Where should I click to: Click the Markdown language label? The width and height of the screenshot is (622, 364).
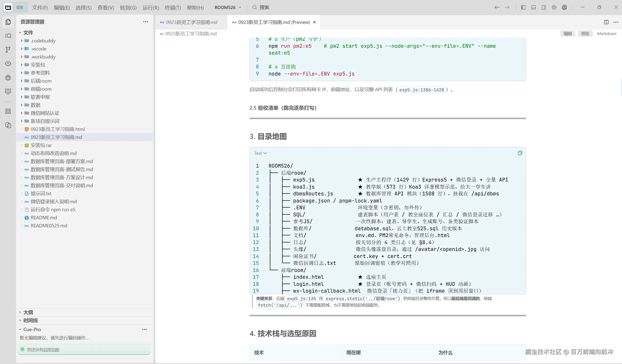click(x=606, y=34)
